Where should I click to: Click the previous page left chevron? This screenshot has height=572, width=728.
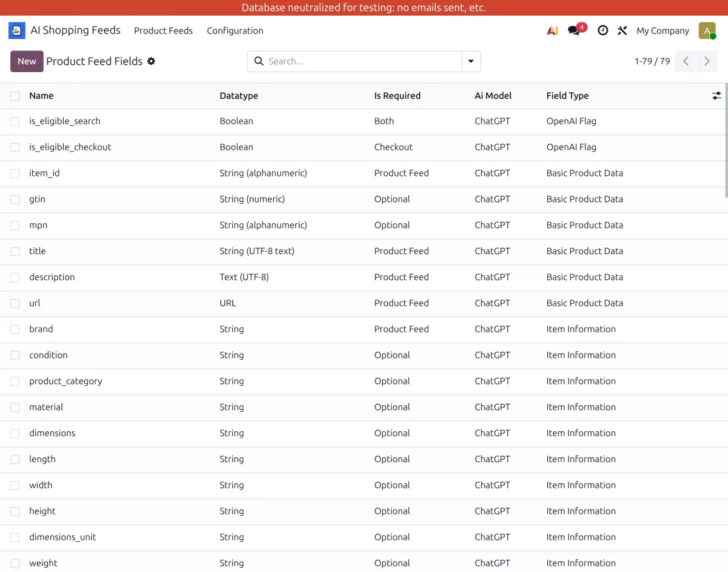point(686,61)
